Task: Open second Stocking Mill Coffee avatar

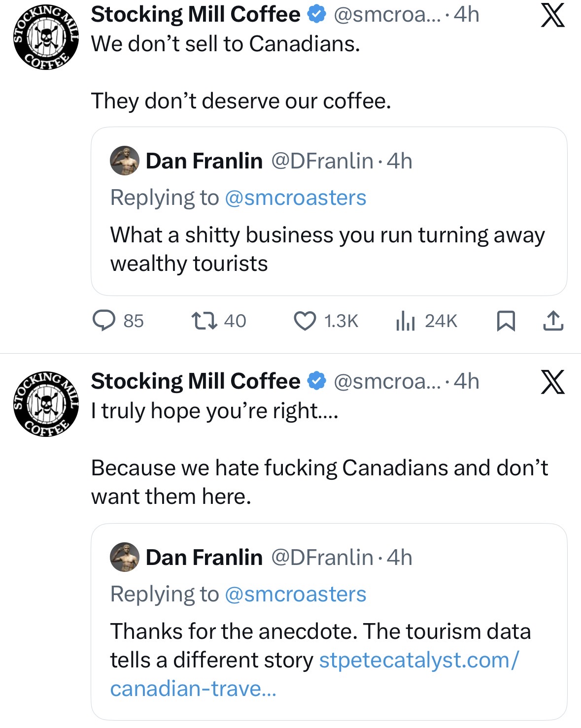Action: pos(46,403)
